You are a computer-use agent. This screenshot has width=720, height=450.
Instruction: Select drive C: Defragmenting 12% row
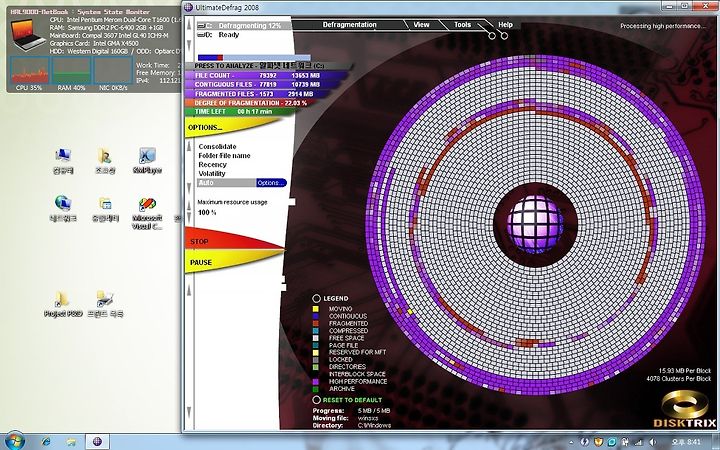tap(244, 26)
